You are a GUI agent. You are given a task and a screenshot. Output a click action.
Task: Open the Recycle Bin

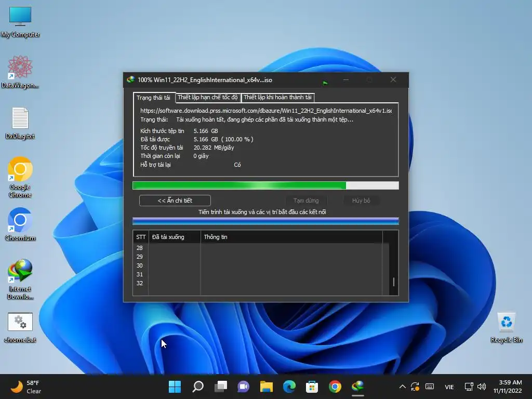click(x=506, y=327)
